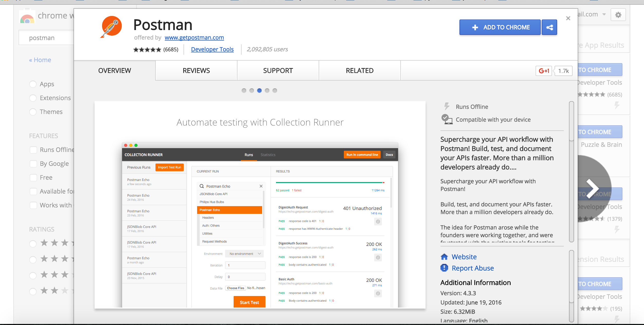The height and width of the screenshot is (325, 644).
Task: Open the account email dropdown arrow
Action: click(x=604, y=14)
